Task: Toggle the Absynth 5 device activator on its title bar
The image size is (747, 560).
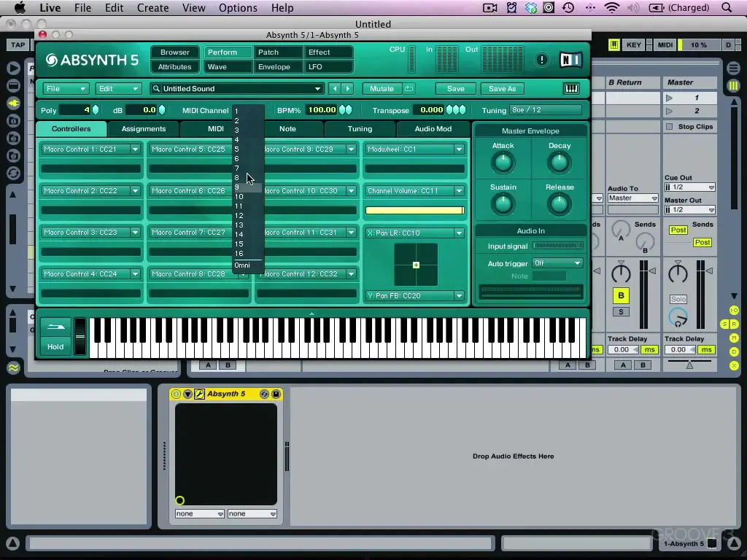Action: coord(175,393)
